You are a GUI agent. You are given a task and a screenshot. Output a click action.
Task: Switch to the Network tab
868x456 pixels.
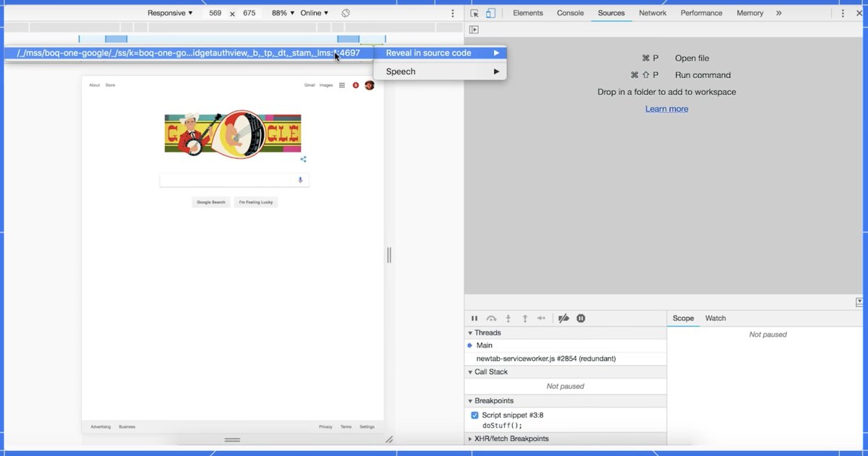(652, 13)
